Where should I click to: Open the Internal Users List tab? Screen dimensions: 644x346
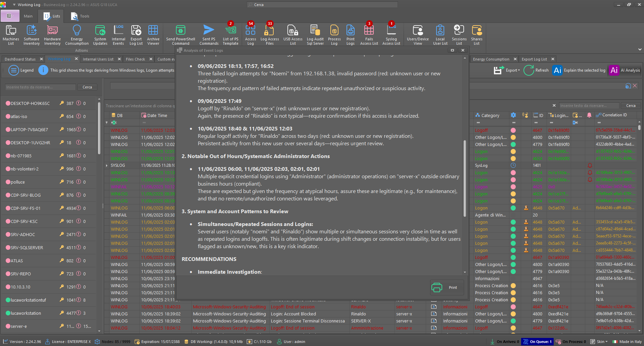tap(98, 59)
